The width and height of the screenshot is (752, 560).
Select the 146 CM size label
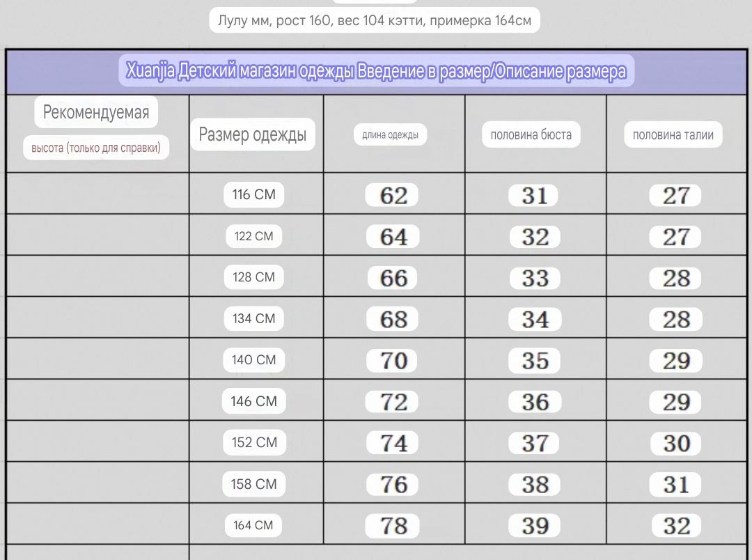(253, 401)
